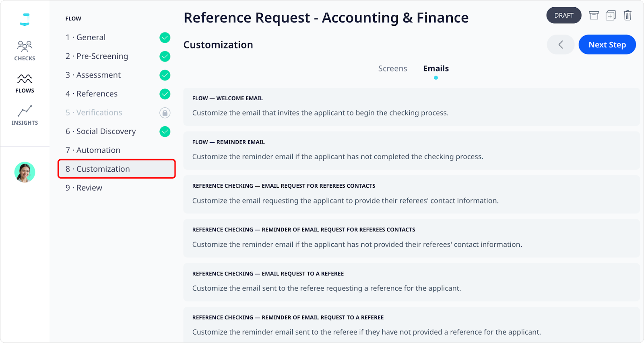
Task: Expand the Flow — Reminder Email panel
Action: click(x=411, y=150)
